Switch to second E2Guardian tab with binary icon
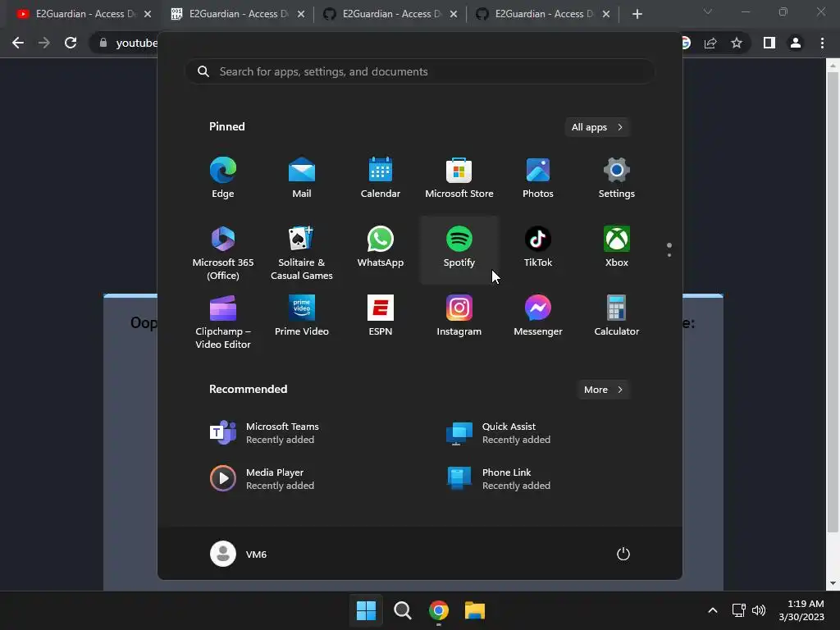 [238, 14]
